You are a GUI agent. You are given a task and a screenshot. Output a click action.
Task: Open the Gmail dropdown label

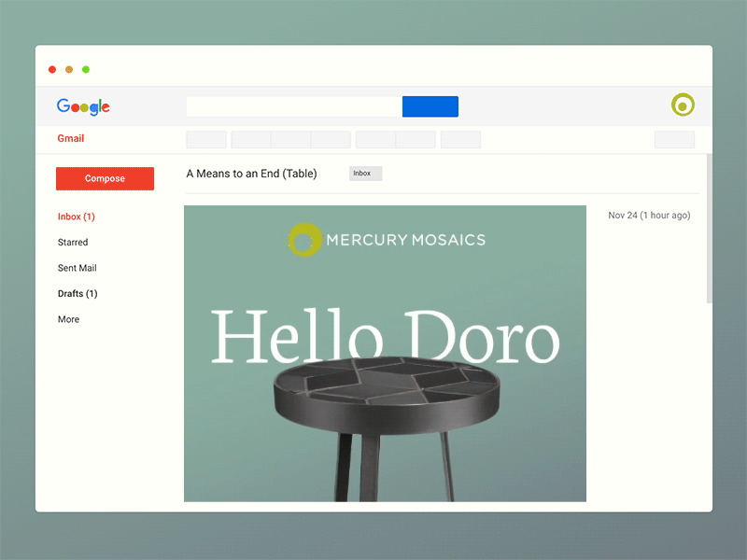click(x=71, y=138)
